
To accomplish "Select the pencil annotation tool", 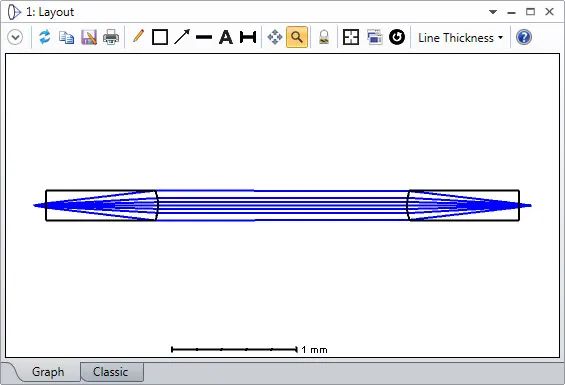I will pyautogui.click(x=138, y=37).
